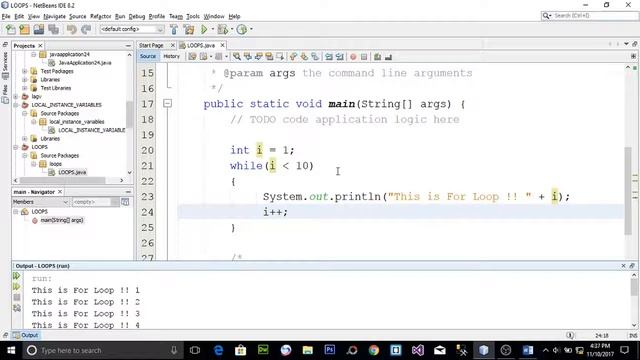This screenshot has height=360, width=640.
Task: Toggle the editor's Start Macro Recording red button
Action: click(353, 57)
